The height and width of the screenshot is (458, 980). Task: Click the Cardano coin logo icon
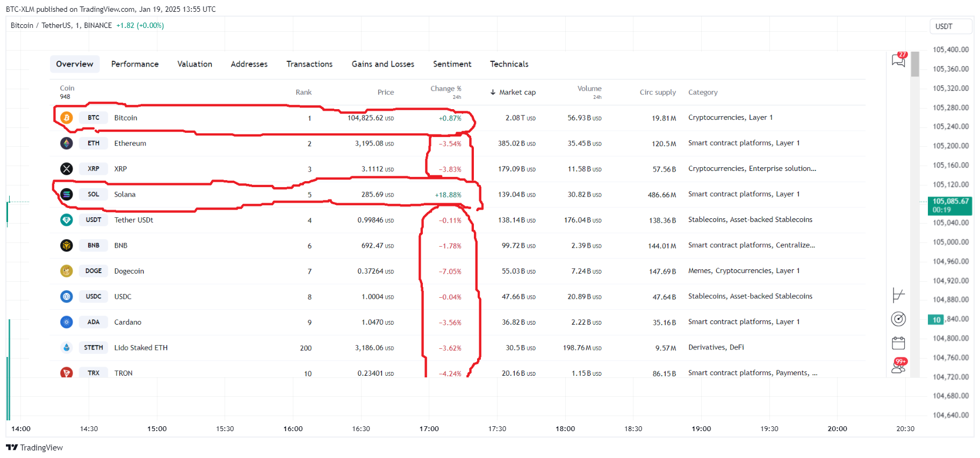tap(67, 322)
